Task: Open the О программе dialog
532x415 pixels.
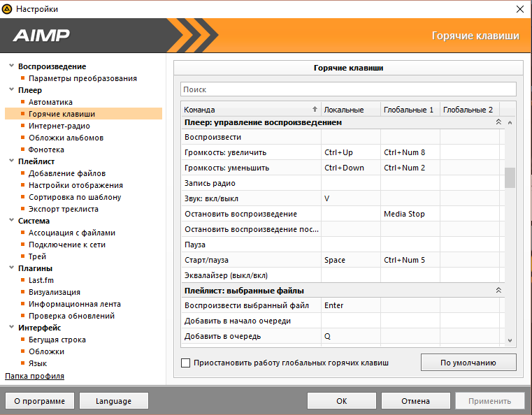Action: point(39,401)
